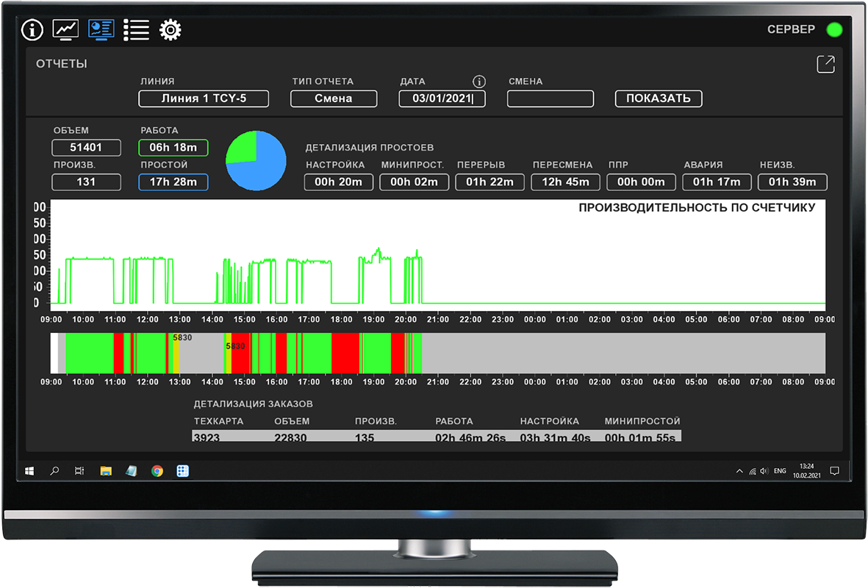The image size is (868, 588).
Task: Click the green server status indicator
Action: [x=834, y=30]
